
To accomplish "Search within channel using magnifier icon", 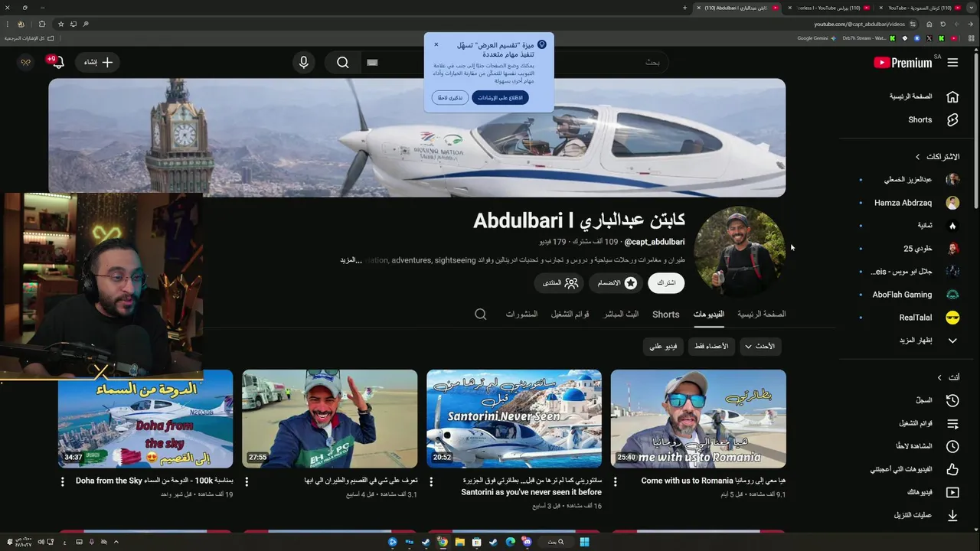I will tap(481, 314).
